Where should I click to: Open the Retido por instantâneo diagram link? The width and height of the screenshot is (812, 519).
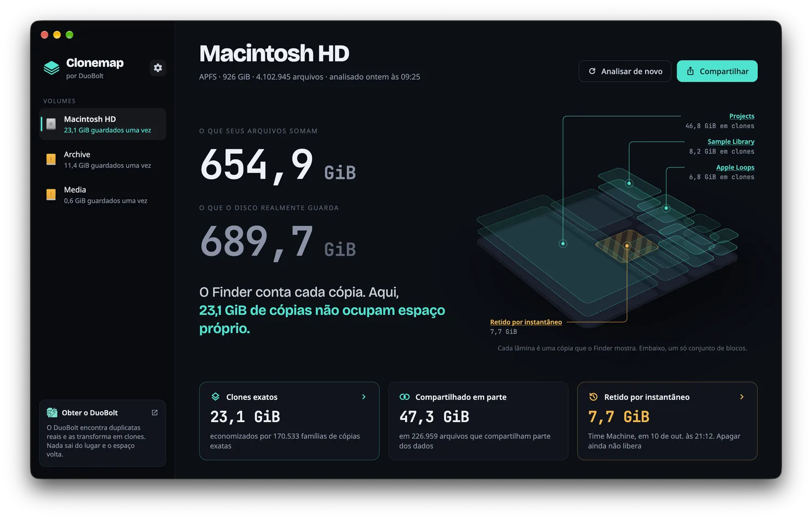click(x=525, y=322)
